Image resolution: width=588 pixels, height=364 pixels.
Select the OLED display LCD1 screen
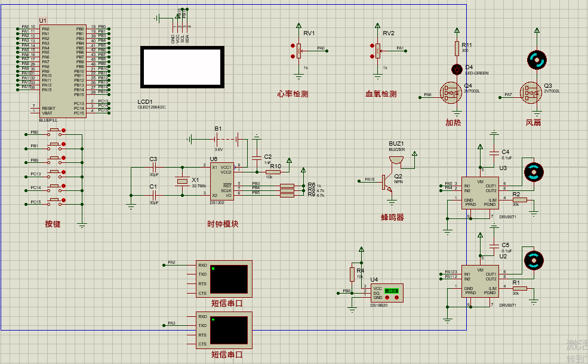[x=182, y=67]
